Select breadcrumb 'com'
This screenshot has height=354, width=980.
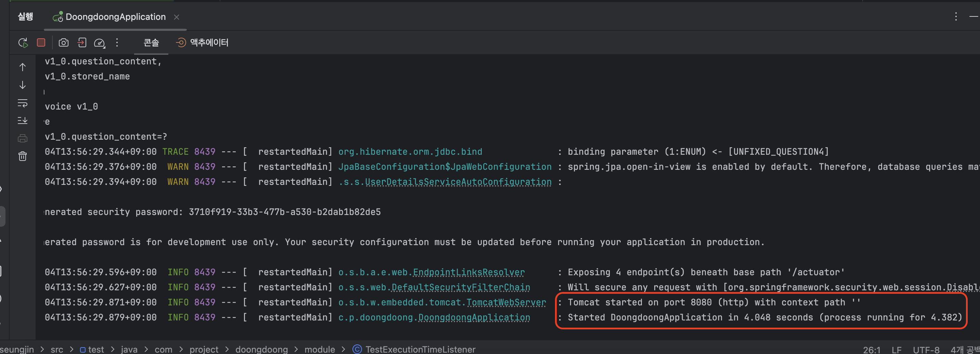click(163, 349)
